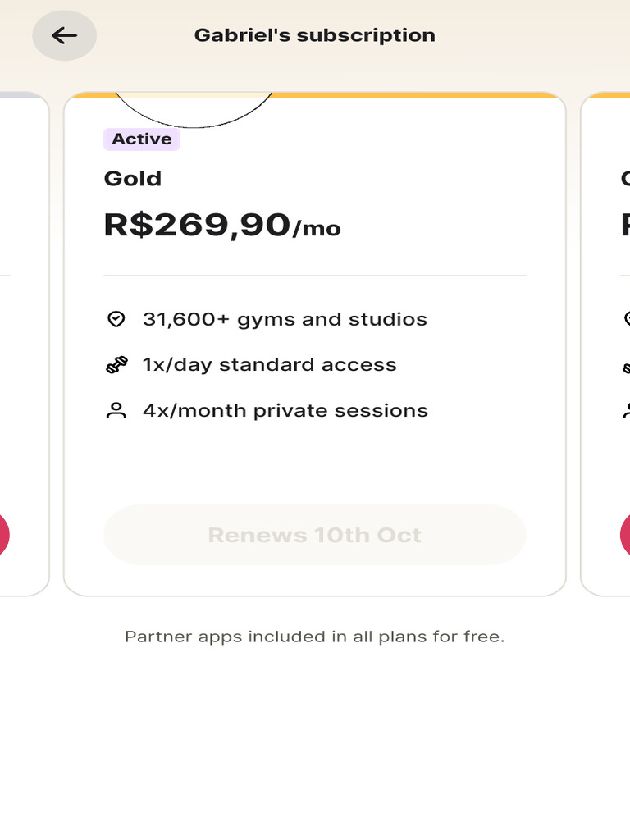The height and width of the screenshot is (840, 630).
Task: Tap the pink button on the left card
Action: coord(2,535)
